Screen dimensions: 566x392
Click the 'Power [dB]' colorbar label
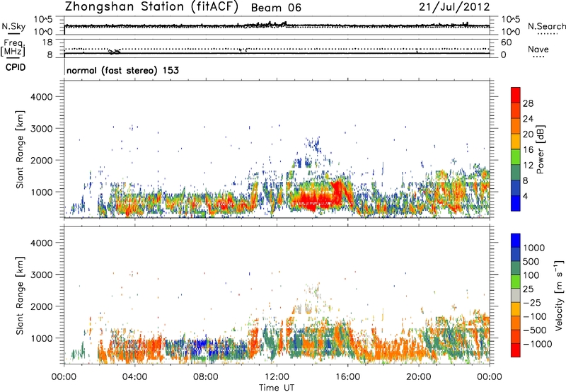pos(540,149)
